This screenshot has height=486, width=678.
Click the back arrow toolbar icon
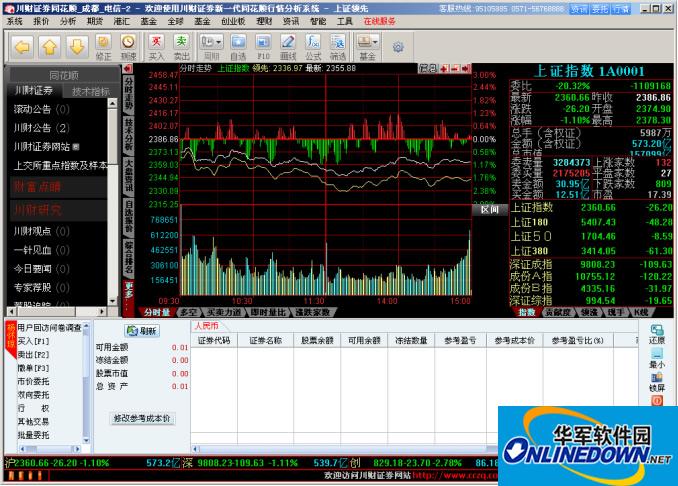(x=22, y=47)
